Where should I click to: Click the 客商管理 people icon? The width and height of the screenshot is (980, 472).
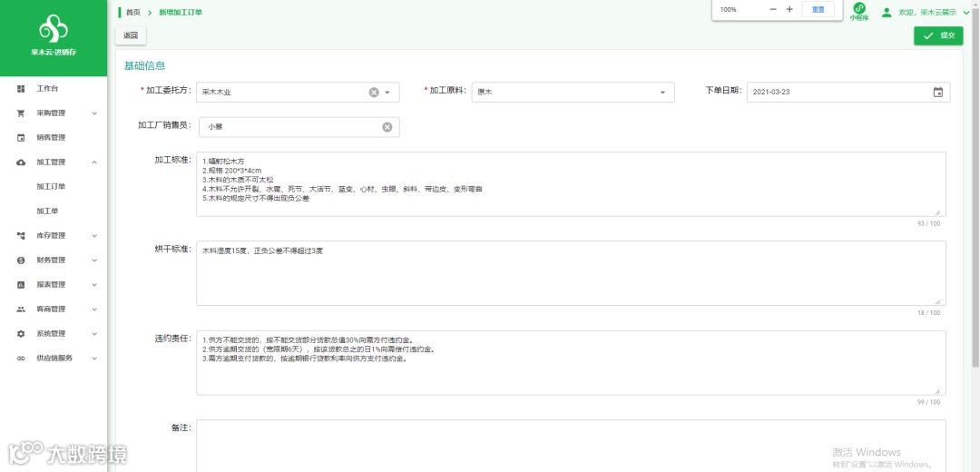click(x=21, y=309)
